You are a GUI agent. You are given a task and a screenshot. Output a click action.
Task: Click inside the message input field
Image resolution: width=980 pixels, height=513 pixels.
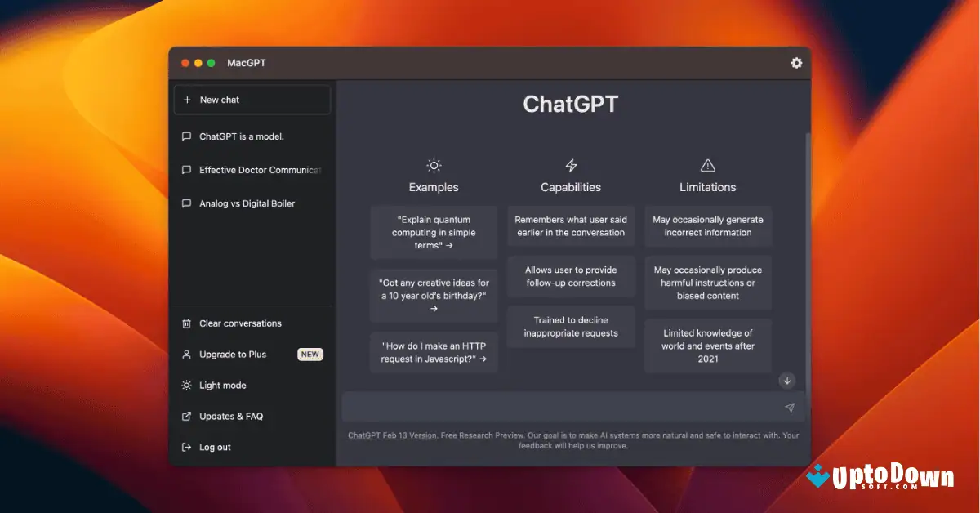click(x=563, y=407)
